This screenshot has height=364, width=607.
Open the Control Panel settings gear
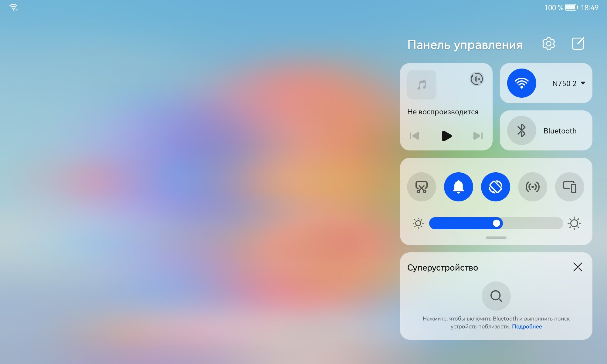click(548, 44)
